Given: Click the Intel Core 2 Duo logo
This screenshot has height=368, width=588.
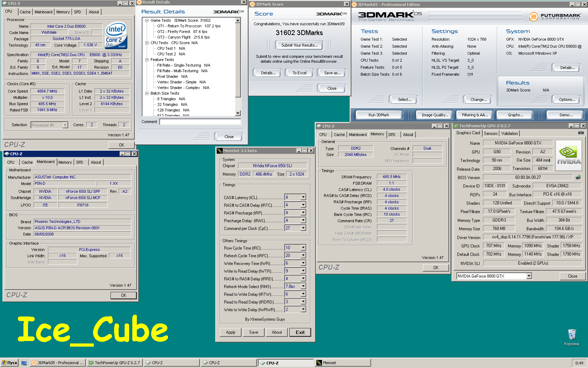Looking at the screenshot, I should coord(116,36).
